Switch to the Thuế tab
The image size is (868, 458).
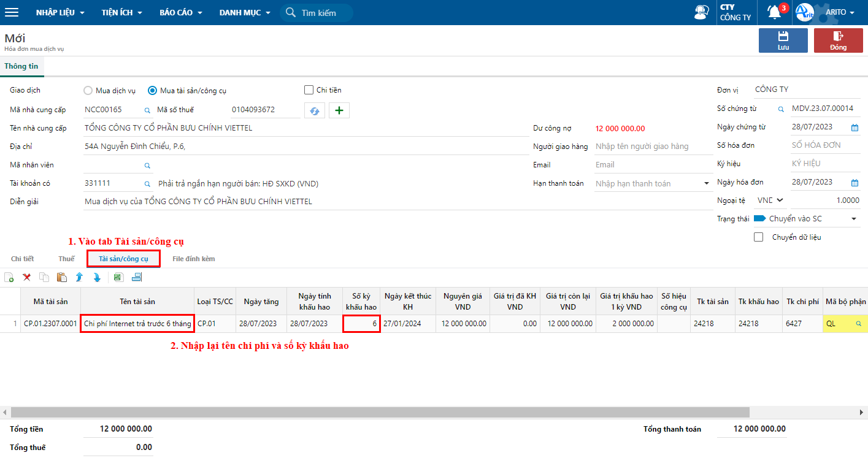coord(66,259)
